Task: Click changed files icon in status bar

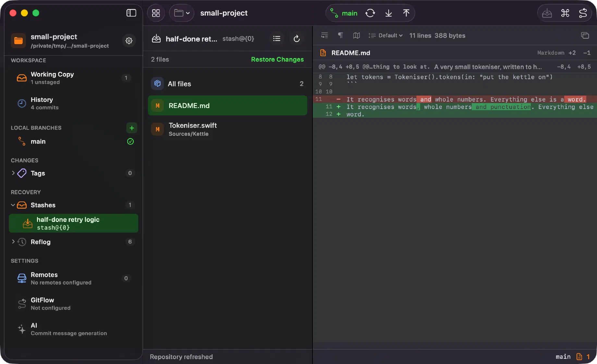Action: 579,357
